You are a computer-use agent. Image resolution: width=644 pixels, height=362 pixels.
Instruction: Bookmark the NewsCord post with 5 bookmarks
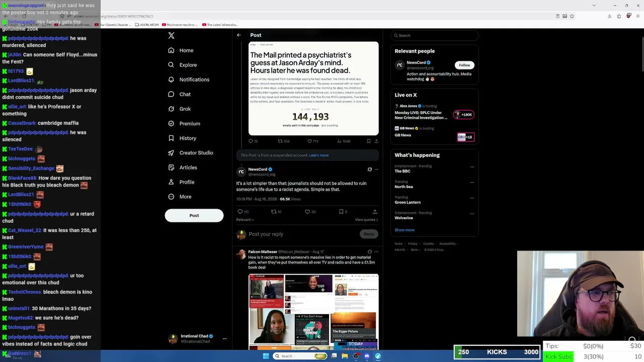click(x=343, y=212)
